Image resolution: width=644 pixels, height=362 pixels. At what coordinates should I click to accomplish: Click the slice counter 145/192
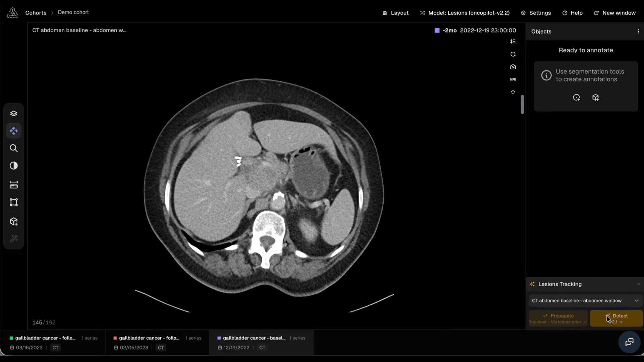(44, 322)
